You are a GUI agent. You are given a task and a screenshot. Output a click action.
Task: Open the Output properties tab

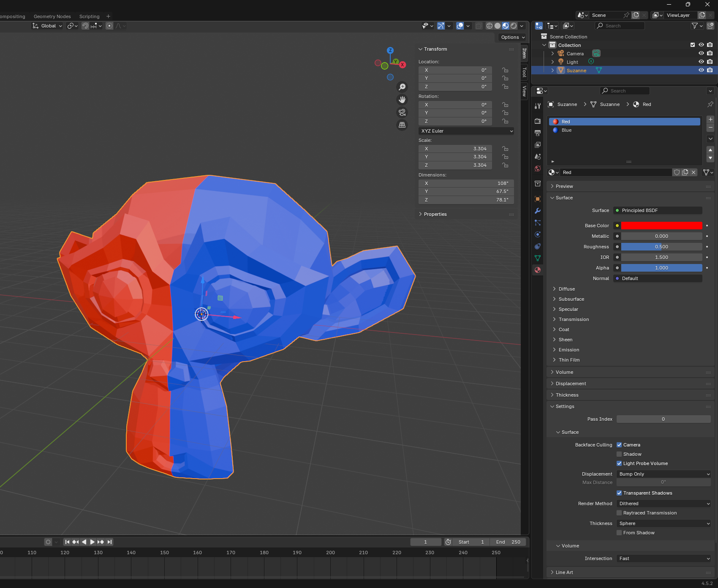pyautogui.click(x=538, y=133)
